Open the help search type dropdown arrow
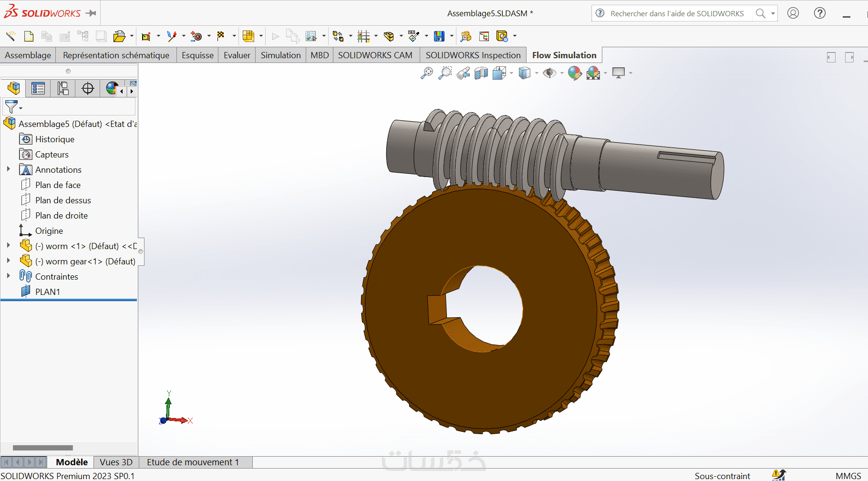868x481 pixels. pos(773,13)
